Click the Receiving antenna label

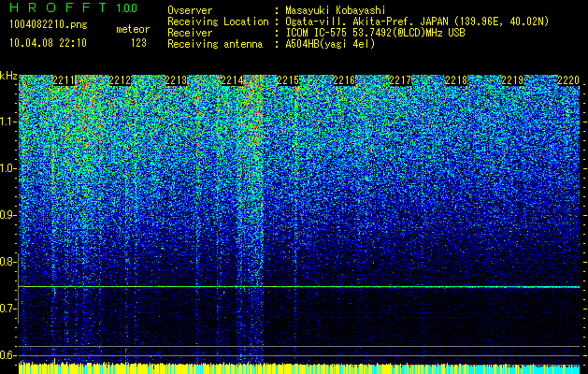pos(215,44)
